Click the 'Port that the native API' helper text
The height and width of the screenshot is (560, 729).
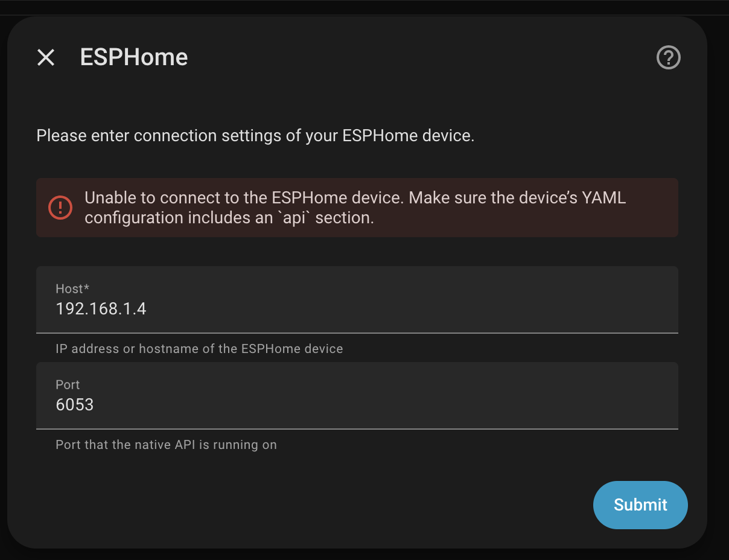(x=166, y=445)
